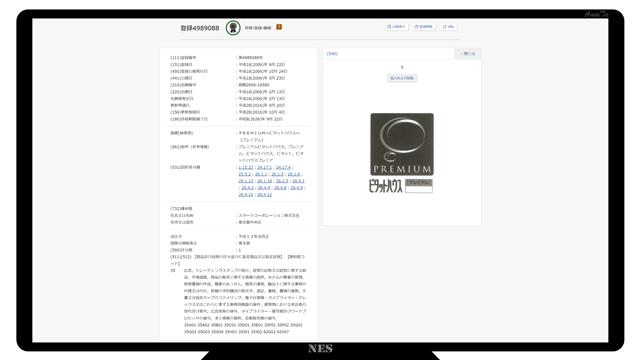Open Vienna classification link 26.4.10
The width and height of the screenshot is (640, 360).
(x=246, y=195)
